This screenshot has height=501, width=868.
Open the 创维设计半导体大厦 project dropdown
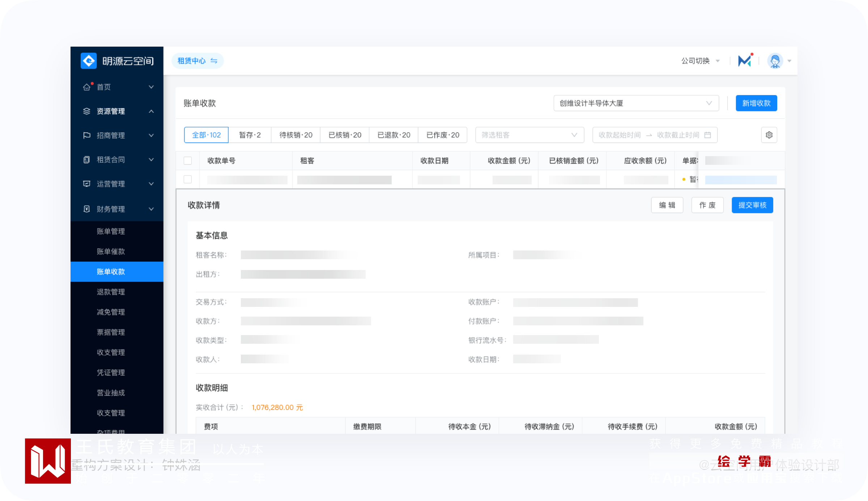(636, 103)
